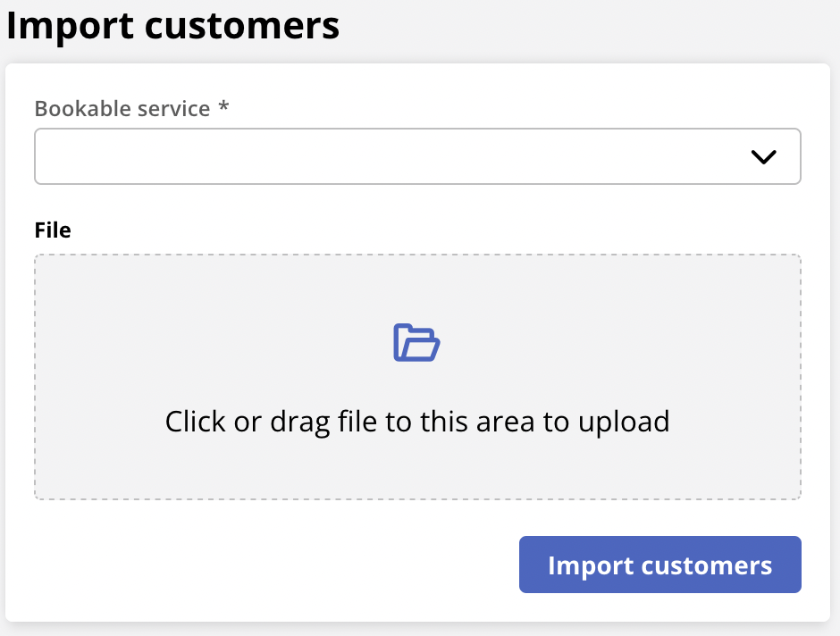Image resolution: width=840 pixels, height=636 pixels.
Task: Click the 'Bookable service' label text
Action: (124, 109)
